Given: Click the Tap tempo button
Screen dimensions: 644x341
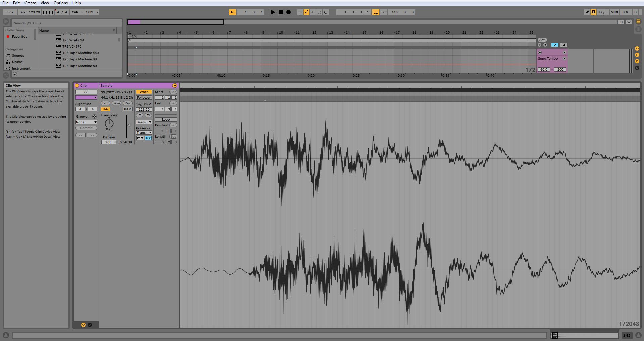Looking at the screenshot, I should 22,12.
